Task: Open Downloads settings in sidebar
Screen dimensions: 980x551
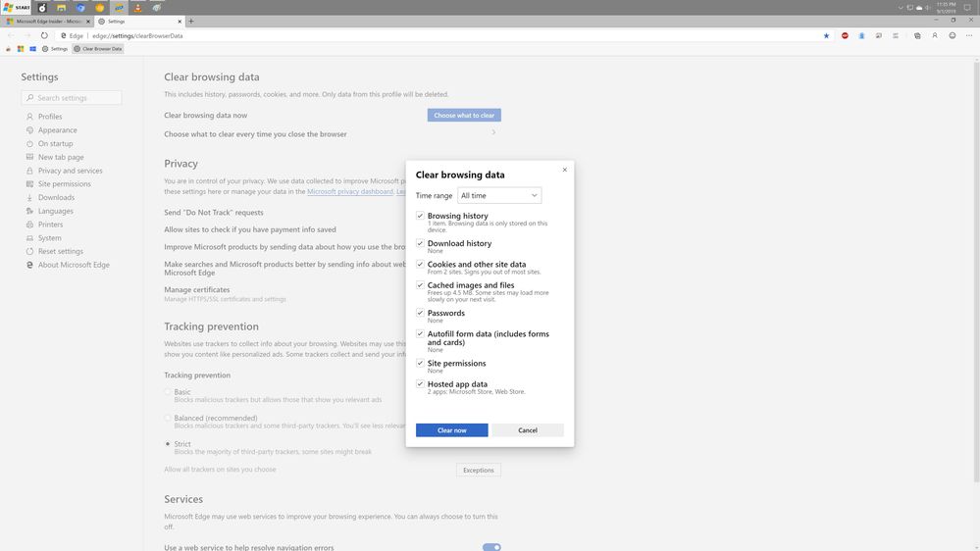Action: (56, 197)
